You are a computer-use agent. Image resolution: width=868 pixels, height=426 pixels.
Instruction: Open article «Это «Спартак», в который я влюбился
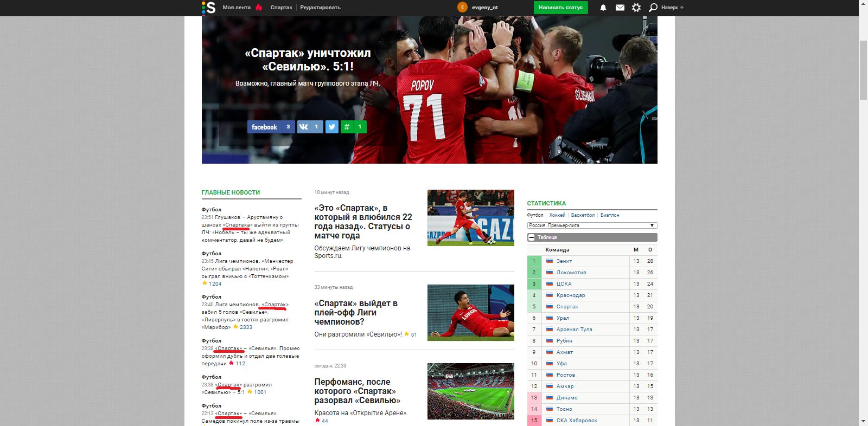click(363, 222)
